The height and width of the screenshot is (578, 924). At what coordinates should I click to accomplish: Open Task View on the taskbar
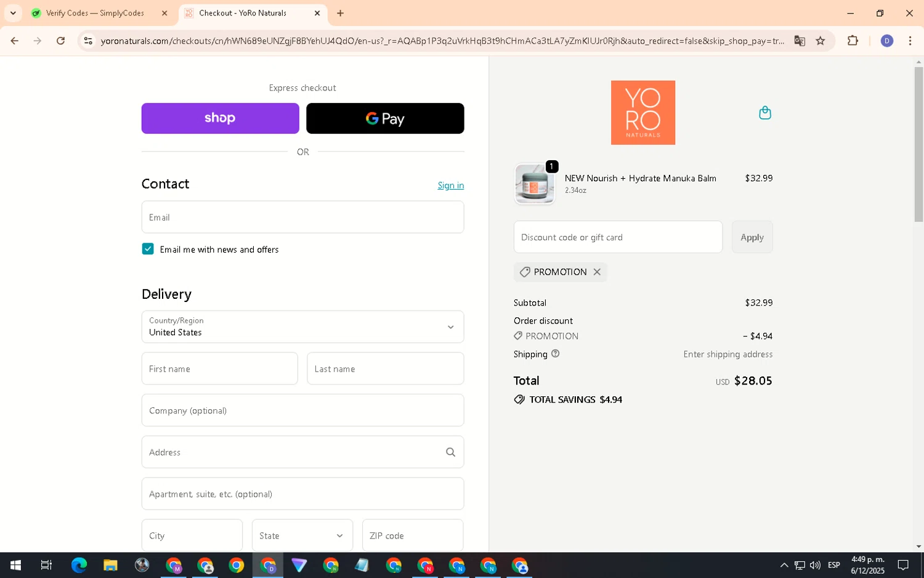click(46, 565)
